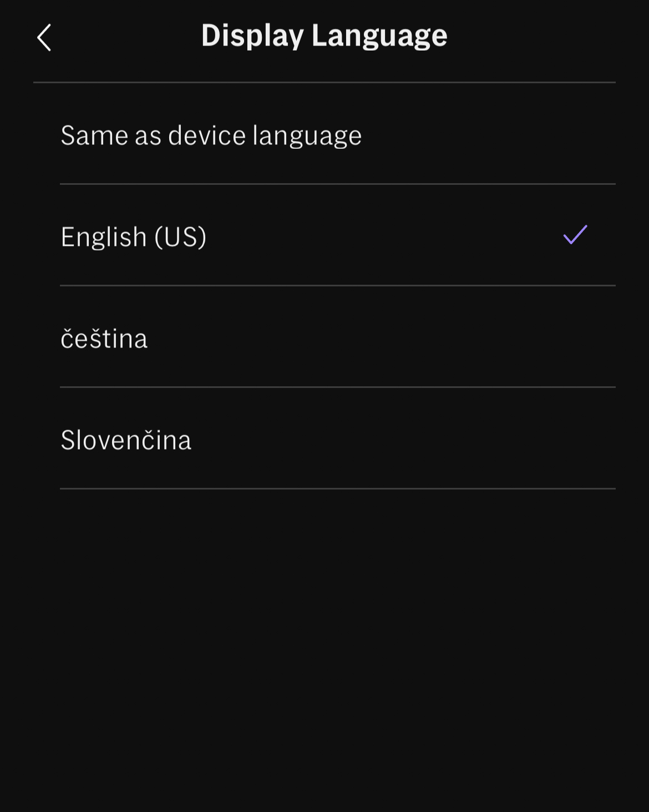
Task: Return to previous settings screen arrow
Action: pyautogui.click(x=44, y=37)
